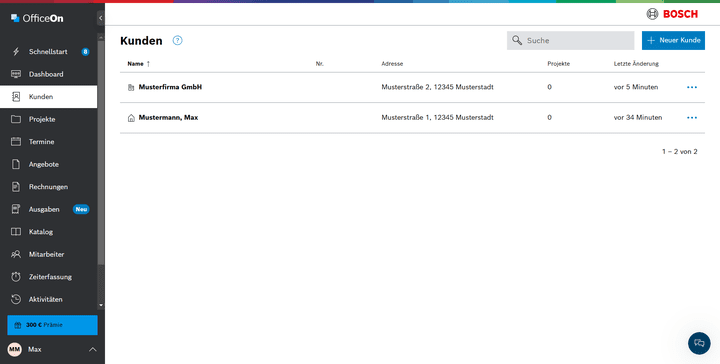Click the Neuer Kunde button
The width and height of the screenshot is (720, 364).
[673, 40]
